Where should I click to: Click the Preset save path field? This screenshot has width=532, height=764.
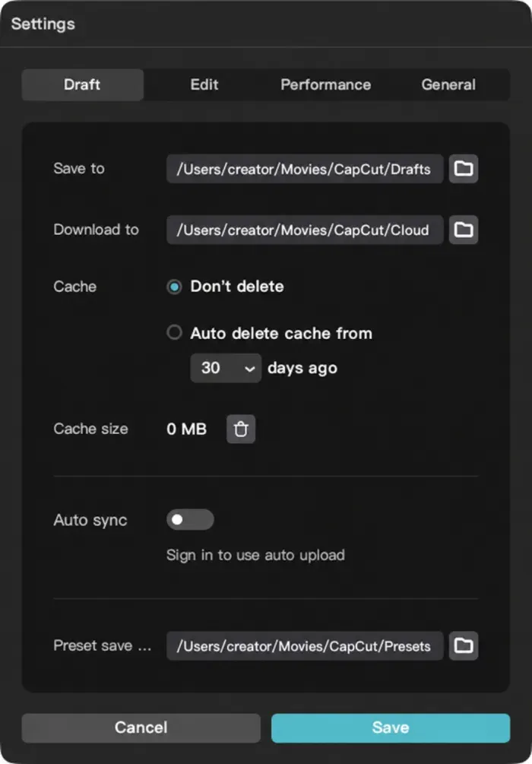[305, 645]
